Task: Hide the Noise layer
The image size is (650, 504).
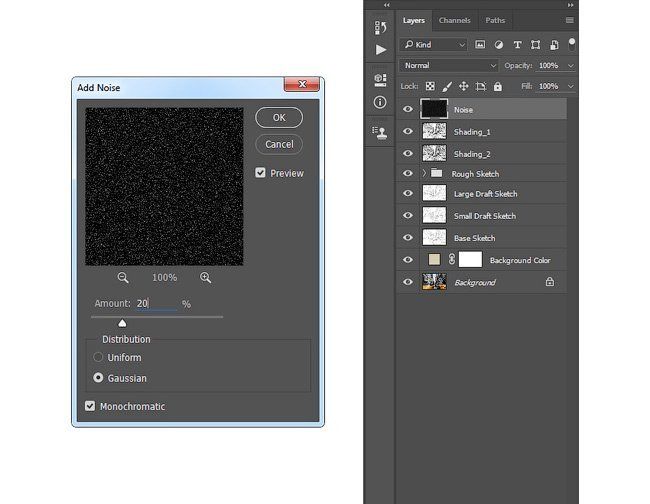Action: (x=408, y=109)
